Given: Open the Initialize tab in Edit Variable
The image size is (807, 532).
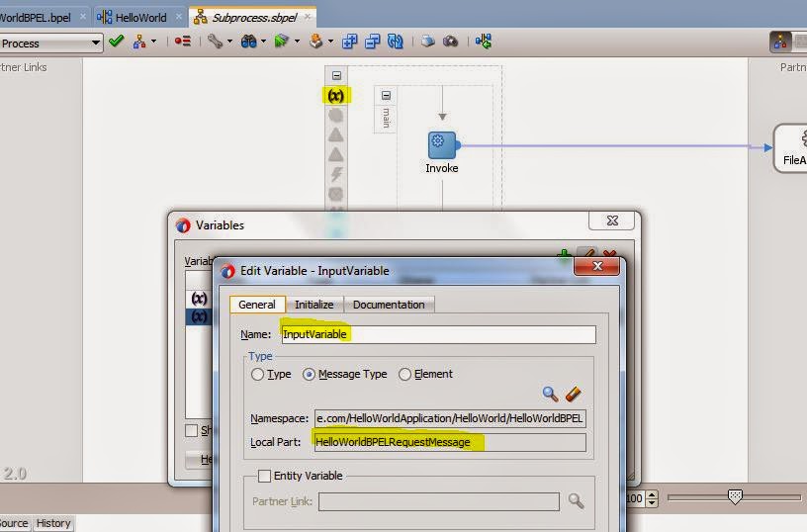Looking at the screenshot, I should (314, 305).
